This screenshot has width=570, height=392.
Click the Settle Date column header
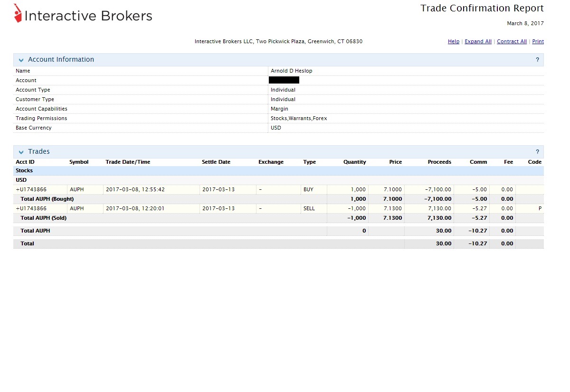pos(216,162)
